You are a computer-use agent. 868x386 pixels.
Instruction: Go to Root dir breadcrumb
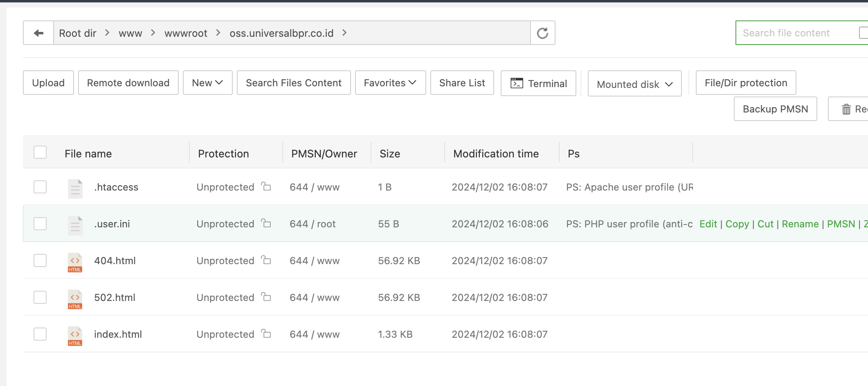tap(78, 33)
